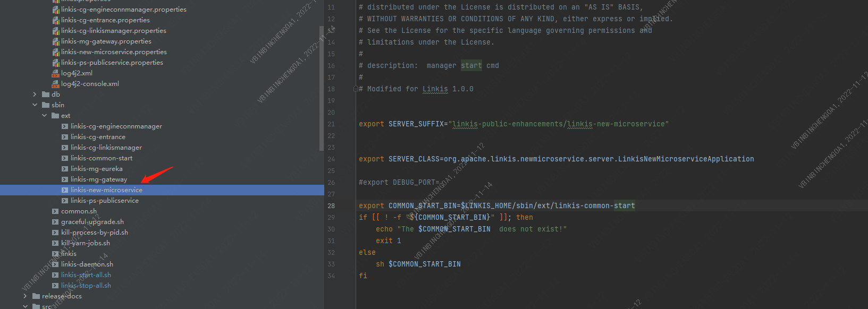868x309 pixels.
Task: Click the linkis-common-start script icon
Action: pos(65,158)
